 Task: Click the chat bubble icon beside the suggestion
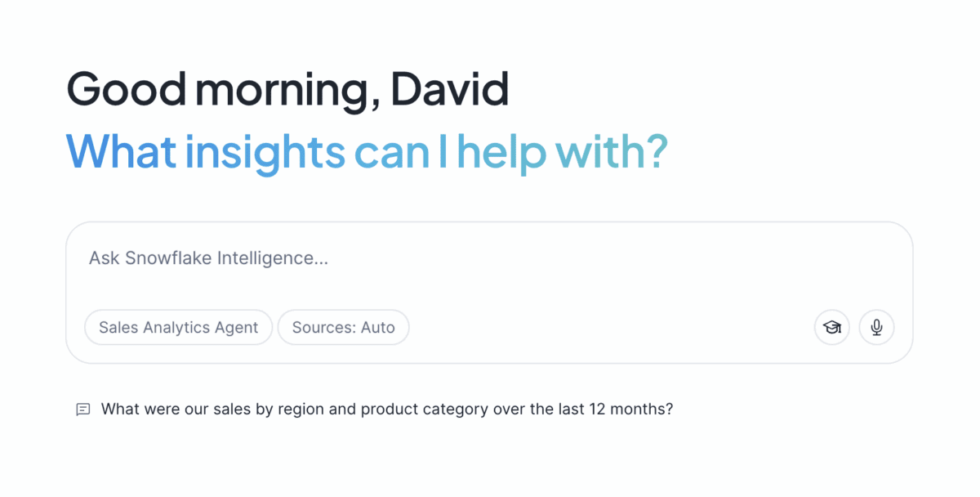point(82,409)
